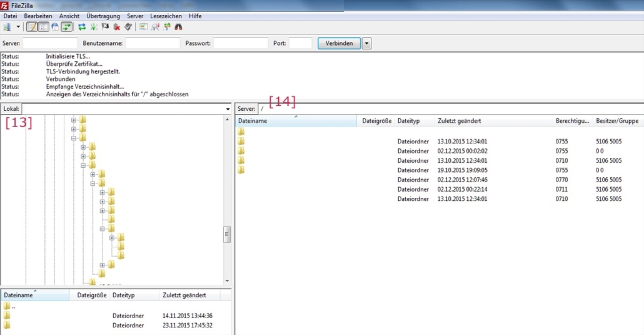644x335 pixels.
Task: Focus the Passwort input field
Action: [x=241, y=43]
